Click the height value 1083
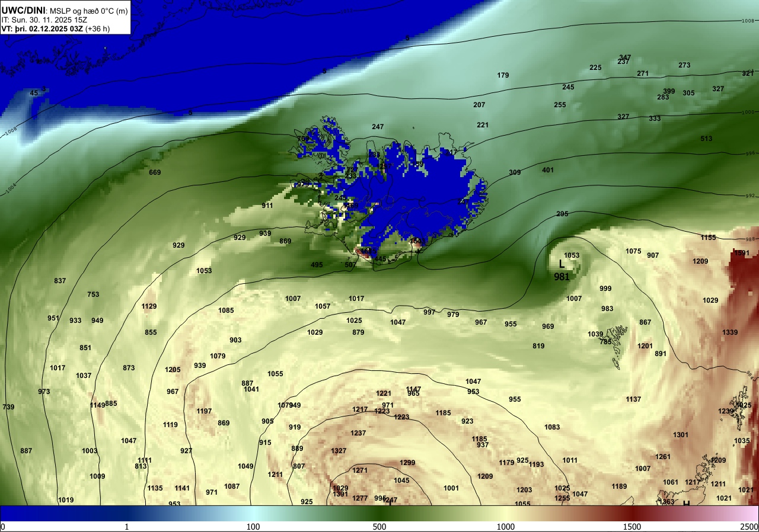This screenshot has width=759, height=532. [x=552, y=427]
